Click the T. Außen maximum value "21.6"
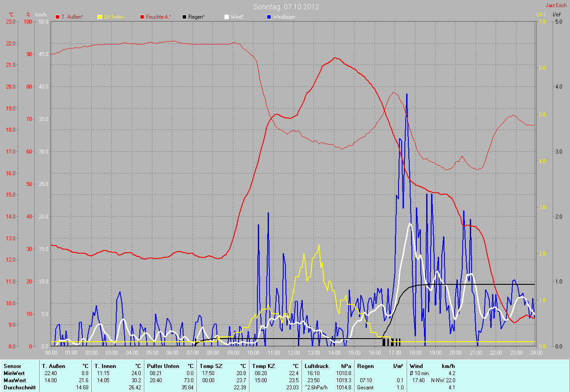570x392 pixels. click(84, 380)
